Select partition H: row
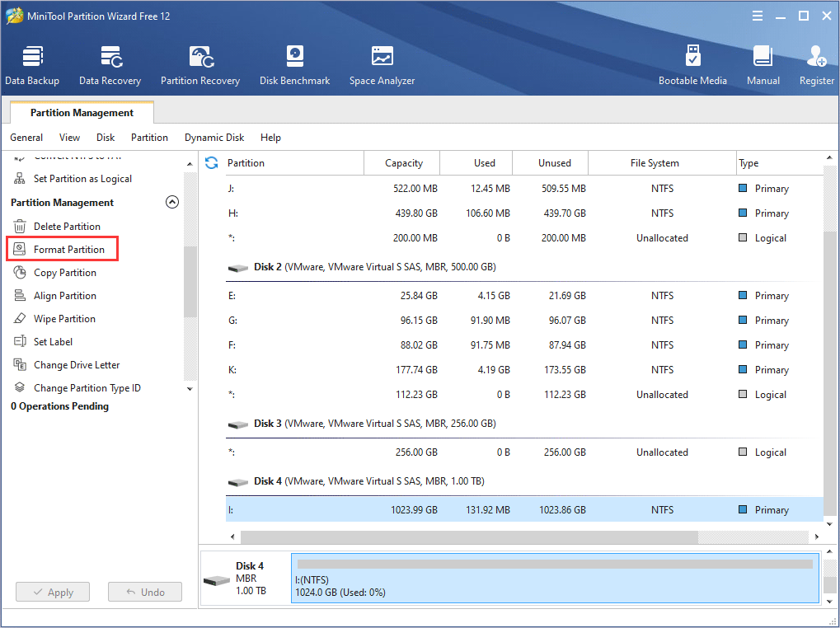 tap(524, 213)
